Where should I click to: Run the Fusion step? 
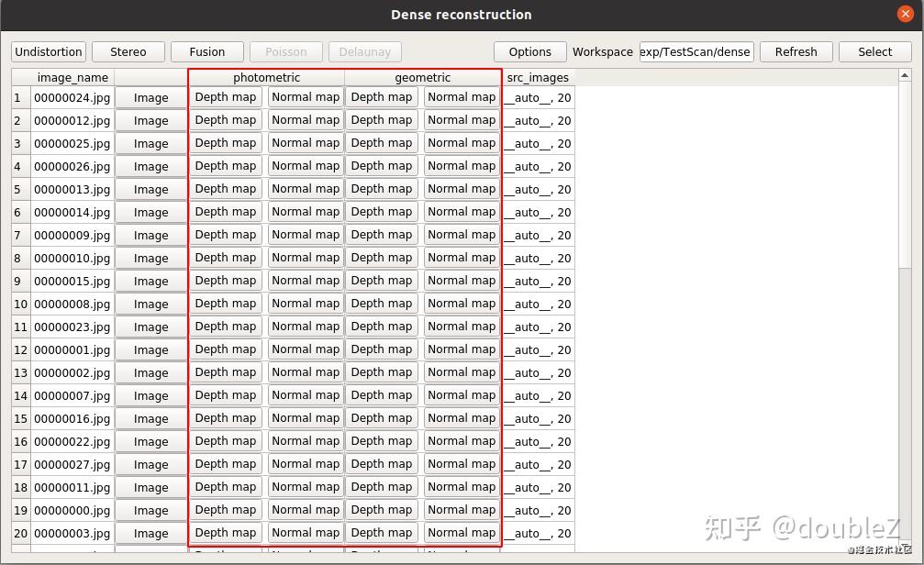tap(206, 51)
